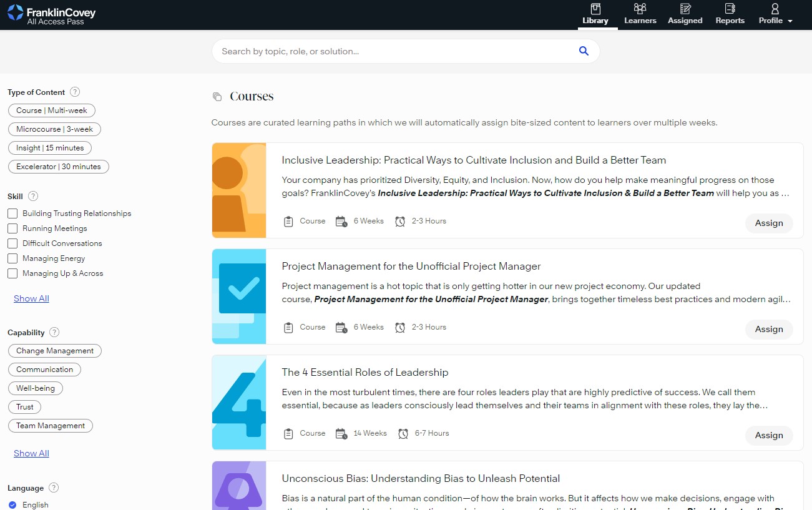Open Inclusive Leadership course title

click(474, 160)
